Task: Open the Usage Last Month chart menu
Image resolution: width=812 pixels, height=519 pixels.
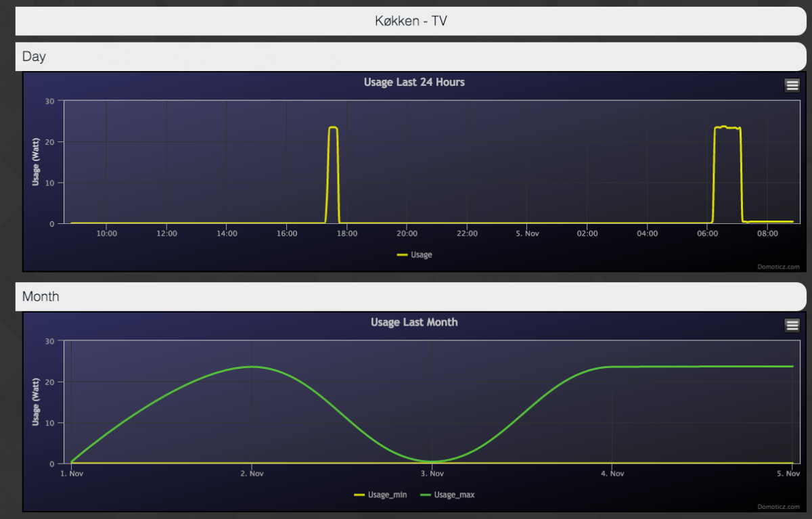Action: 792,325
